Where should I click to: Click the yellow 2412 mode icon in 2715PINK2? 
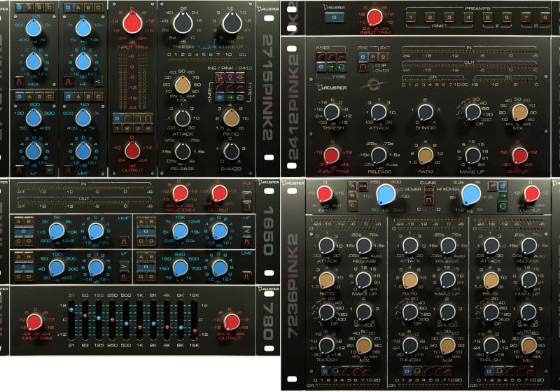point(240,77)
